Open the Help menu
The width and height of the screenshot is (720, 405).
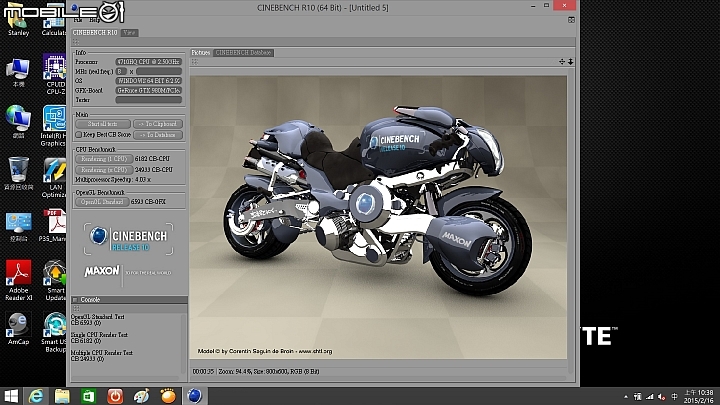[95, 20]
